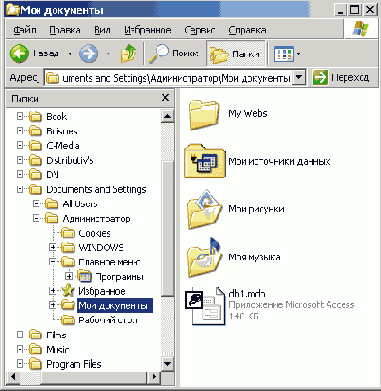The width and height of the screenshot is (381, 391).
Task: Open the Сервис menu
Action: point(199,30)
